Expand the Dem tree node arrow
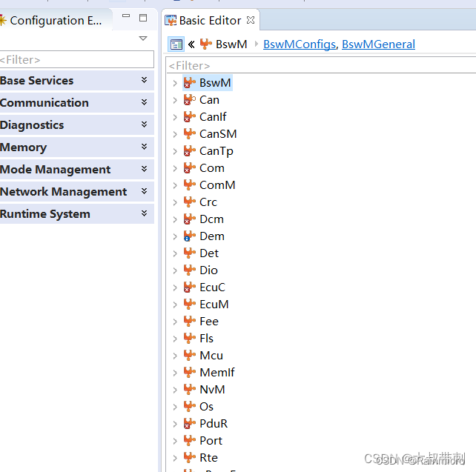 pos(175,236)
